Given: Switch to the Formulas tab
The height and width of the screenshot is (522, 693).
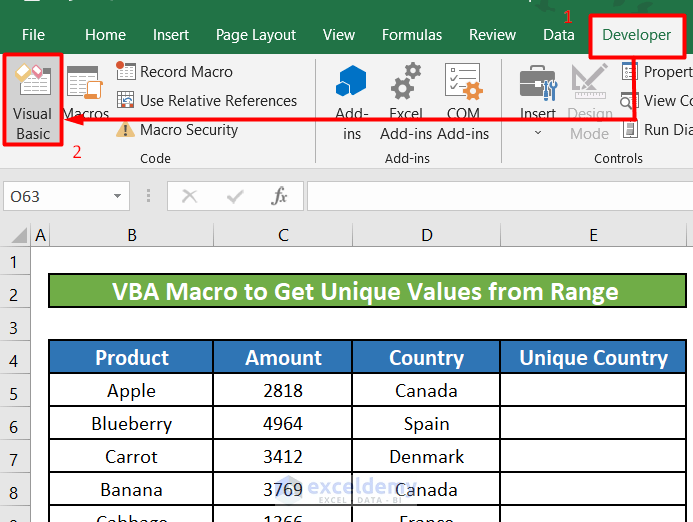Looking at the screenshot, I should click(411, 35).
